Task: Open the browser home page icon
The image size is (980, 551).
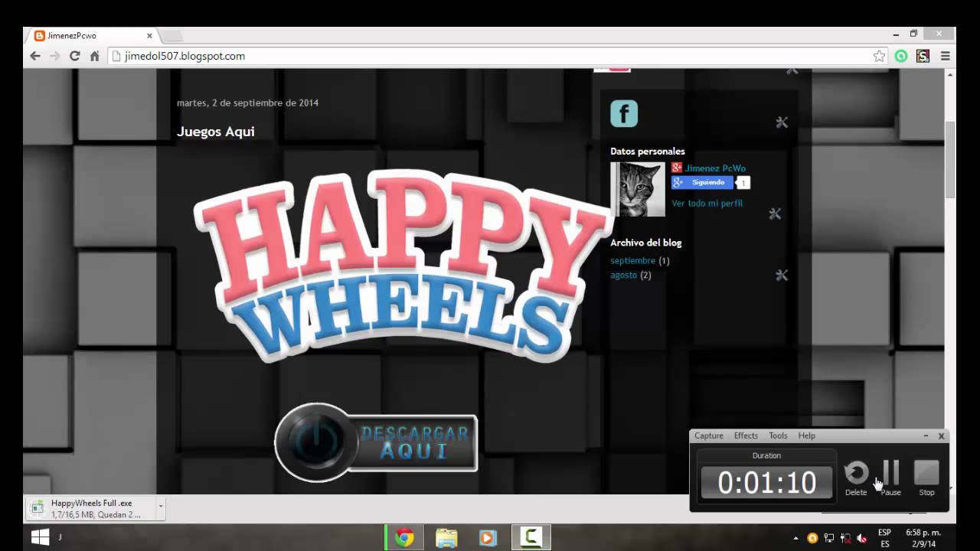Action: 94,56
